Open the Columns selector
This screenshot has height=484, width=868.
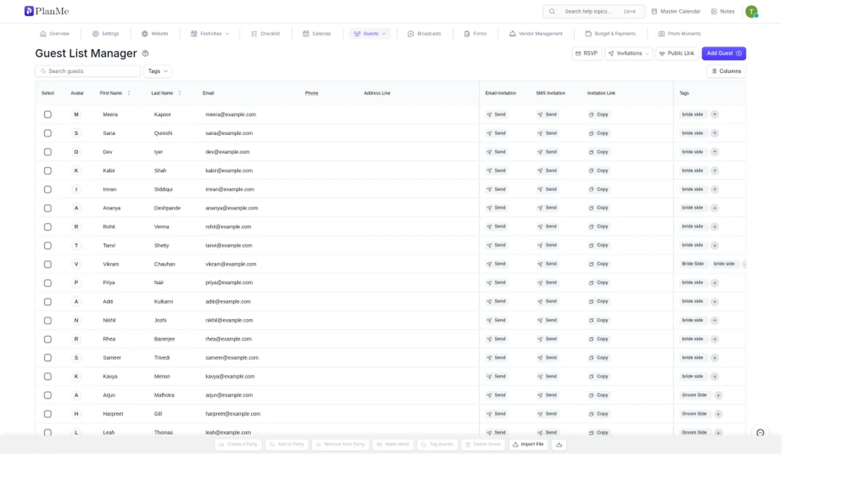click(x=726, y=71)
